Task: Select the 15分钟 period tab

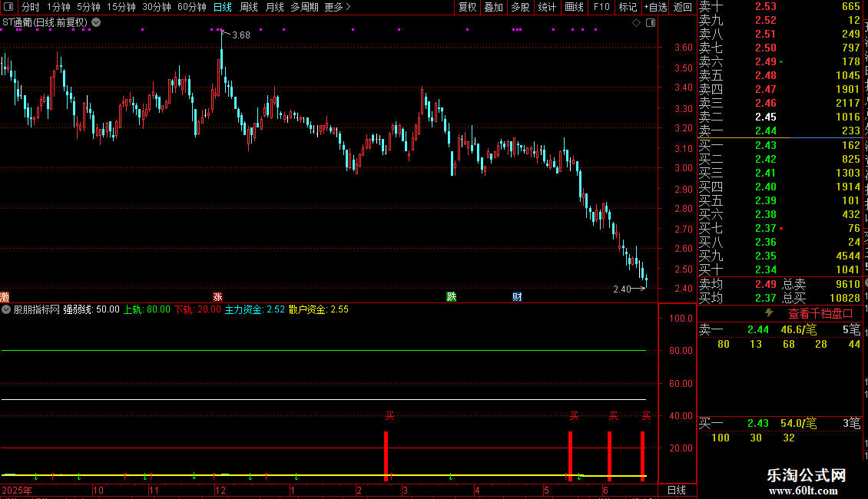Action: (x=121, y=7)
